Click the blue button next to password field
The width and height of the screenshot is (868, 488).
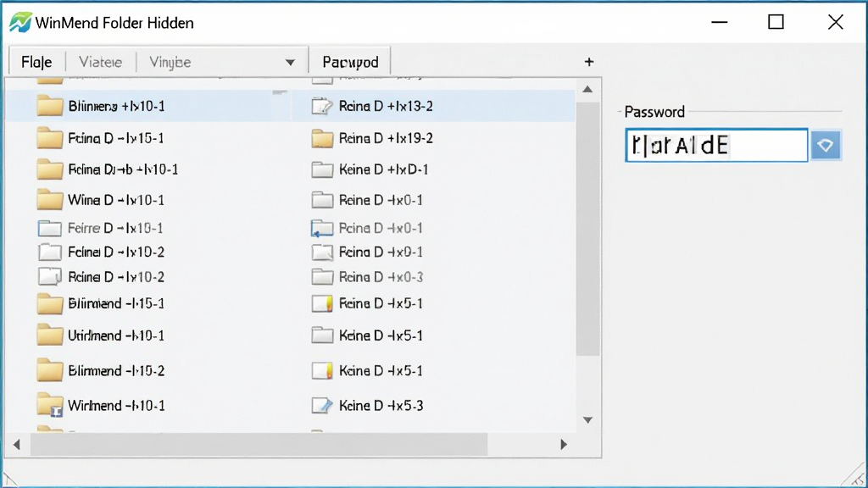826,146
